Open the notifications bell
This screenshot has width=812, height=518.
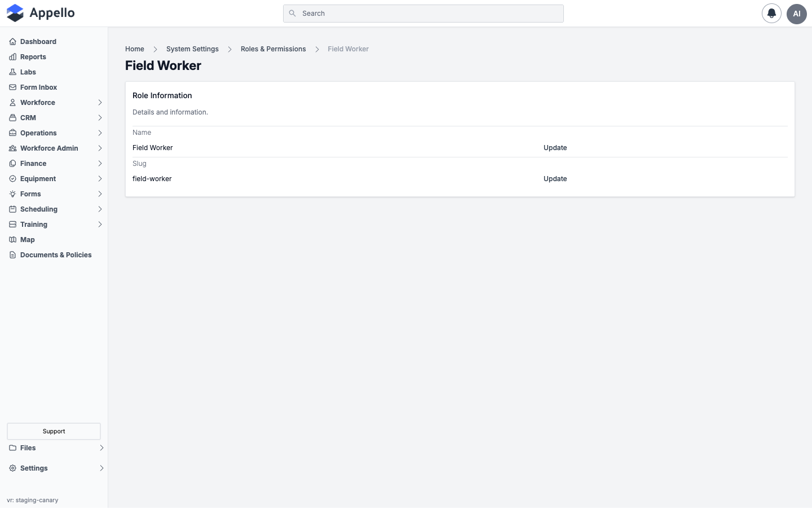coord(771,14)
